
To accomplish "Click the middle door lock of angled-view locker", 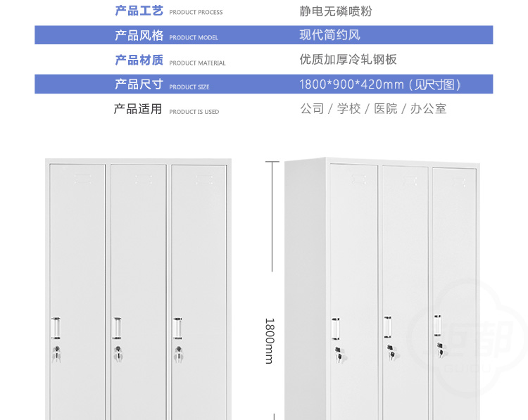I will click(389, 348).
